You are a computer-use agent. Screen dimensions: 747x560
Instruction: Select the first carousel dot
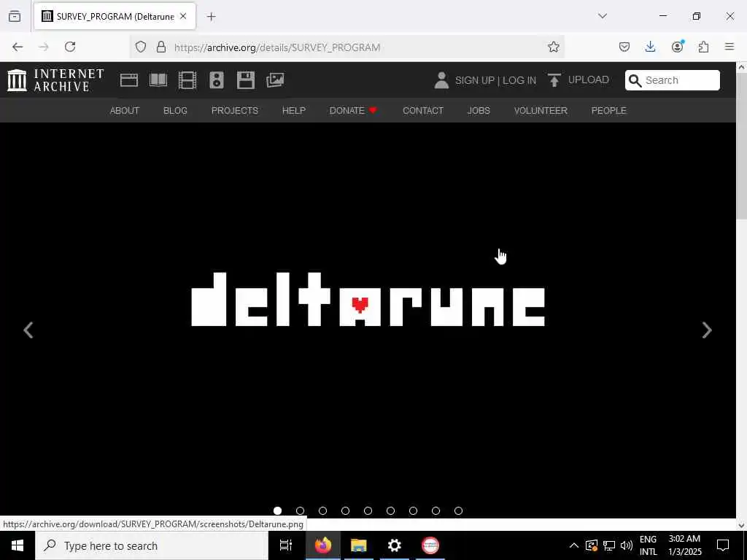[278, 511]
